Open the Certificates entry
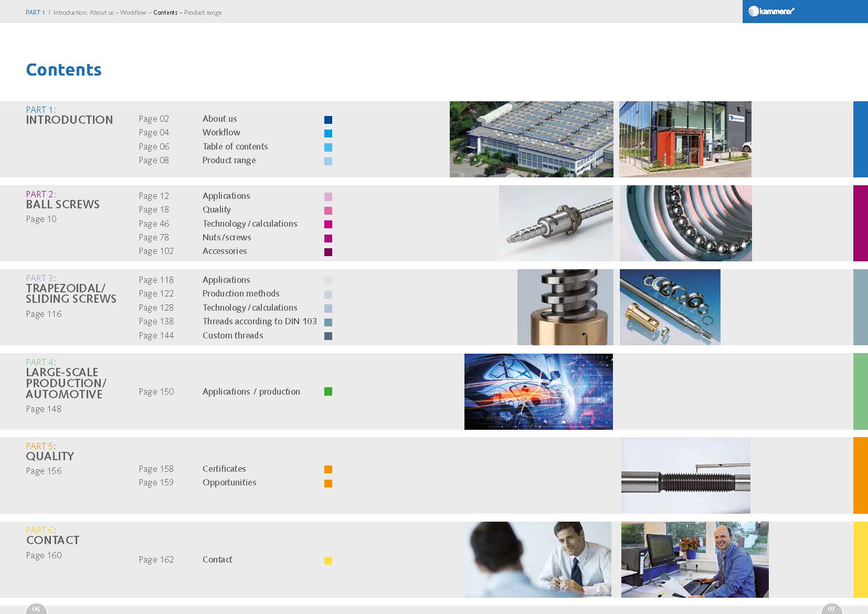Screen dimensions: 868x614 pos(224,469)
